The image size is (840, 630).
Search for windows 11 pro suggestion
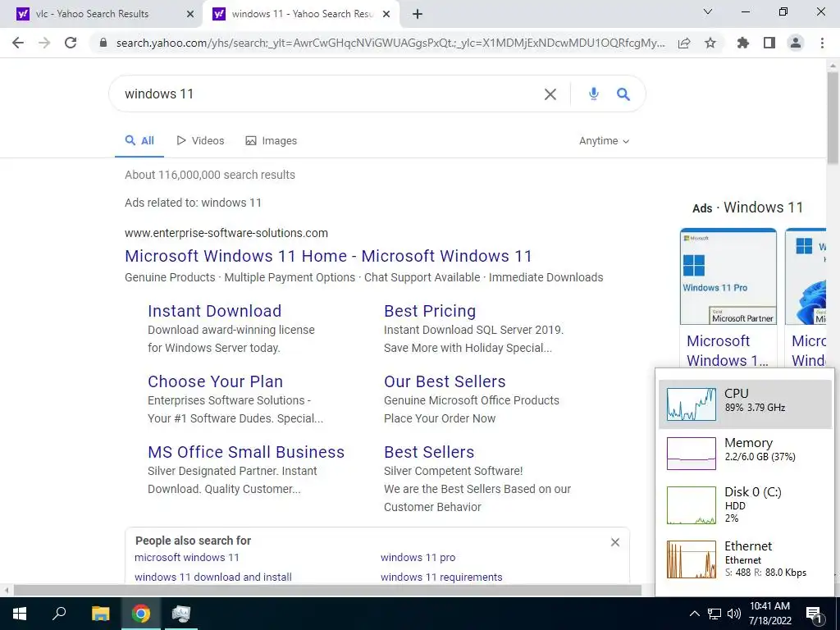(418, 557)
